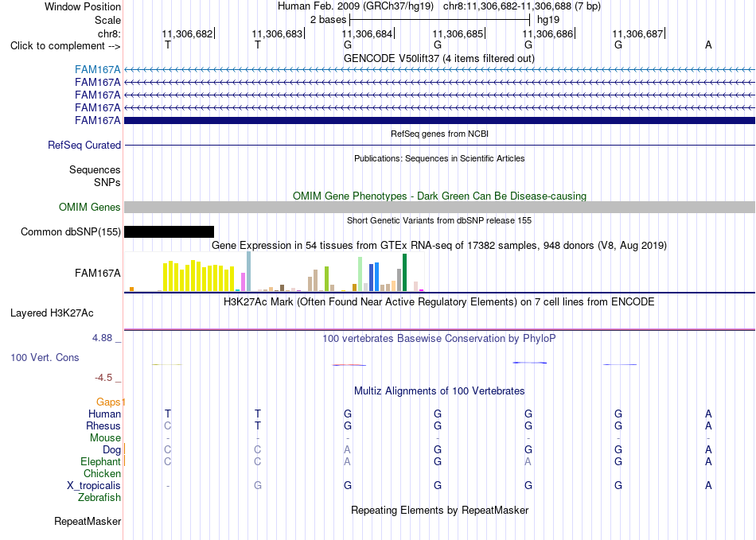Screen dimensions: 756x540
Task: Select the Window Position label
Action: point(83,6)
